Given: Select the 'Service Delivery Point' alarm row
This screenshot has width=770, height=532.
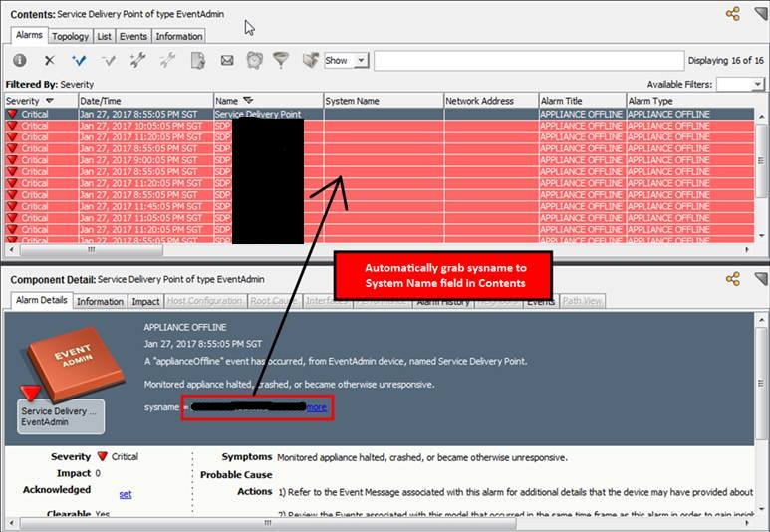Looking at the screenshot, I should click(x=380, y=114).
